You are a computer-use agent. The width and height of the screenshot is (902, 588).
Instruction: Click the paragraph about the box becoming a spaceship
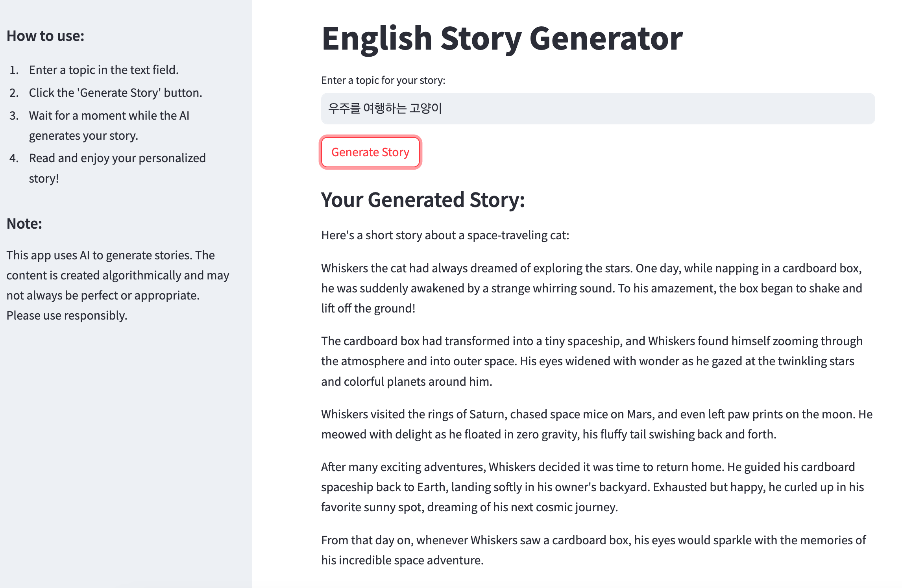coord(592,361)
